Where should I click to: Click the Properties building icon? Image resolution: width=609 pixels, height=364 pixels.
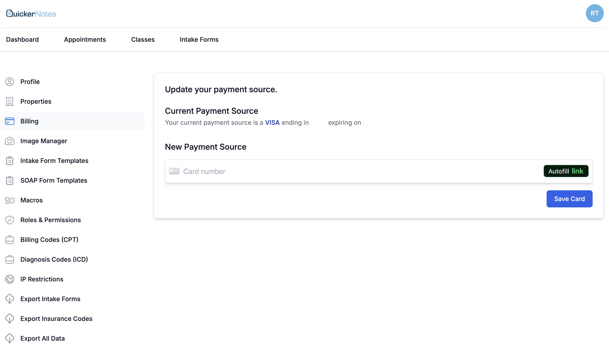(x=10, y=101)
